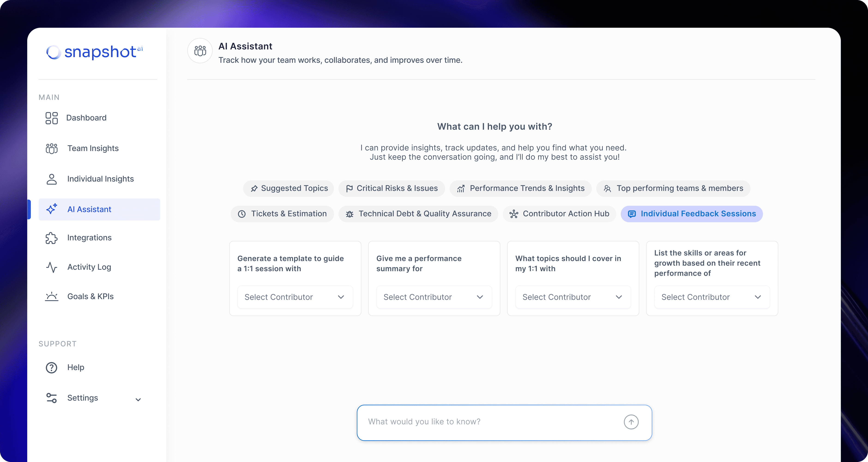Click the Dashboard grid icon
The height and width of the screenshot is (462, 868).
(x=51, y=118)
